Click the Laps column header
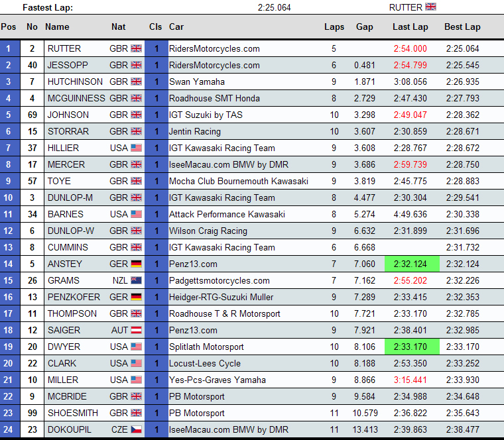Screen dimensions: 504x440 334,27
